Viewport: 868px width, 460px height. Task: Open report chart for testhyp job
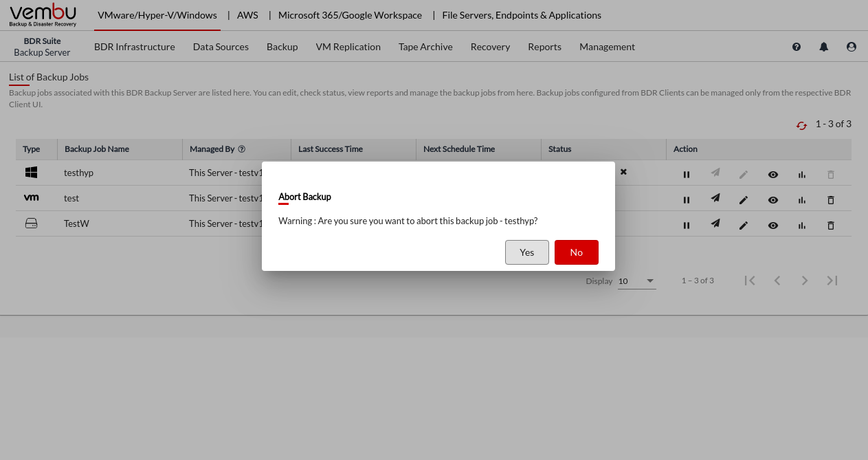click(801, 175)
